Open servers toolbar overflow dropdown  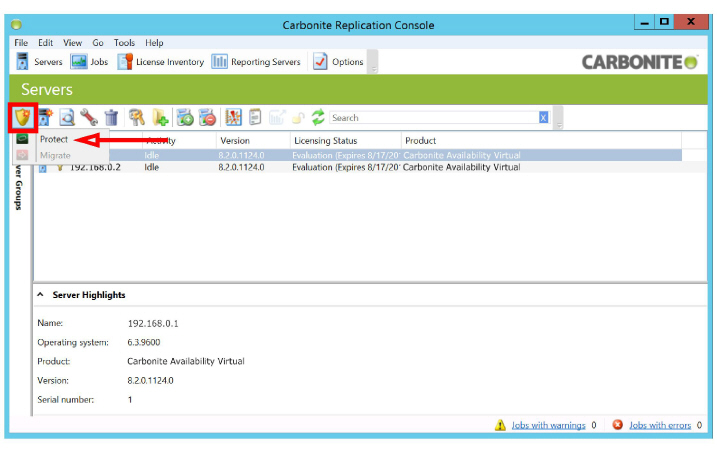pyautogui.click(x=559, y=118)
